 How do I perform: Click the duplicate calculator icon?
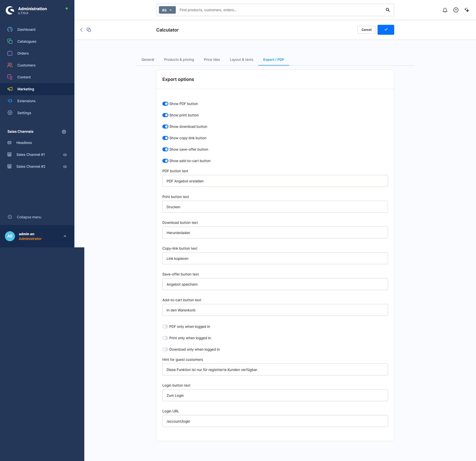point(89,30)
